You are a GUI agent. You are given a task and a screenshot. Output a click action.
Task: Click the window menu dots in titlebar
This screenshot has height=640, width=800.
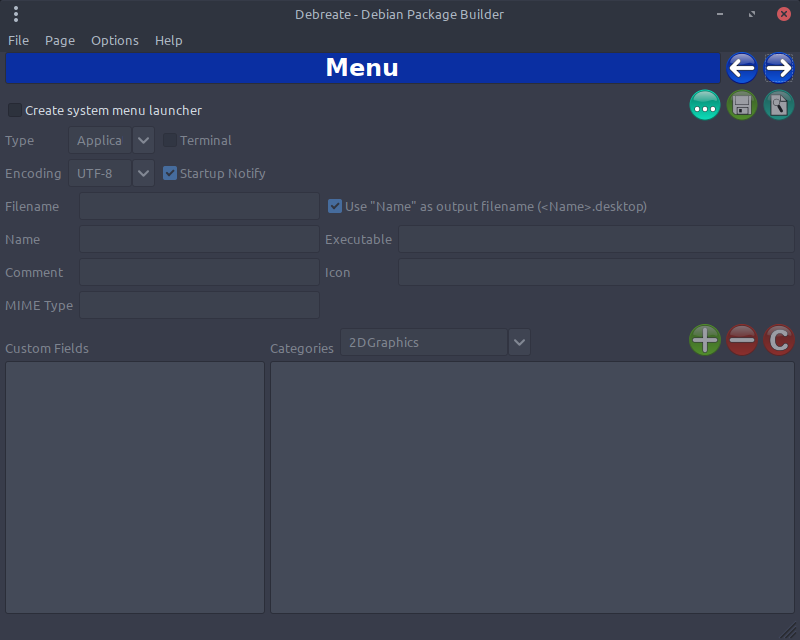16,14
